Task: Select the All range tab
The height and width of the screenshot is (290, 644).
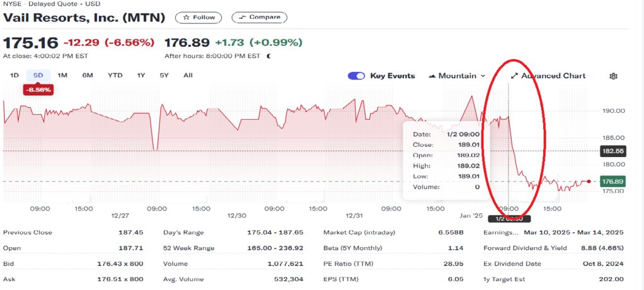Action: pos(188,75)
